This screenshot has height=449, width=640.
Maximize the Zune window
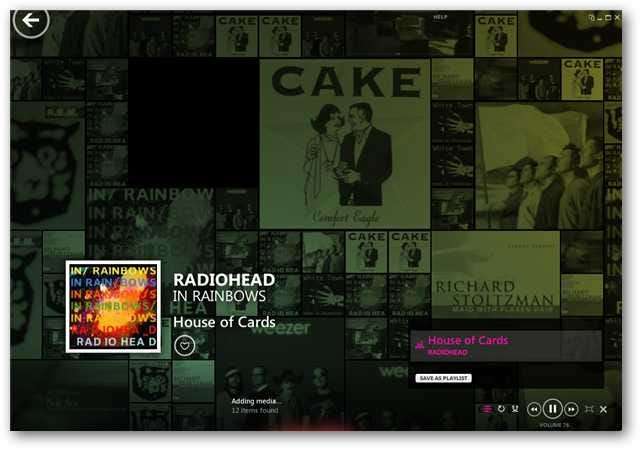[x=608, y=18]
